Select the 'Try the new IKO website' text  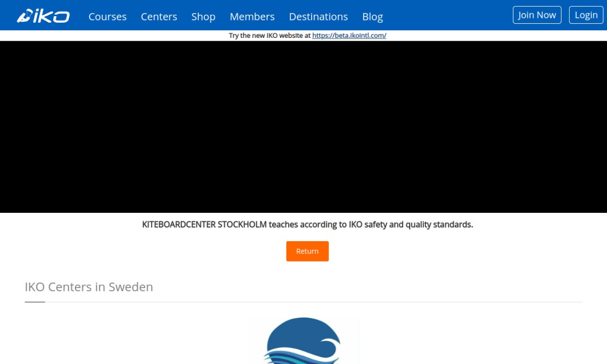tap(270, 36)
